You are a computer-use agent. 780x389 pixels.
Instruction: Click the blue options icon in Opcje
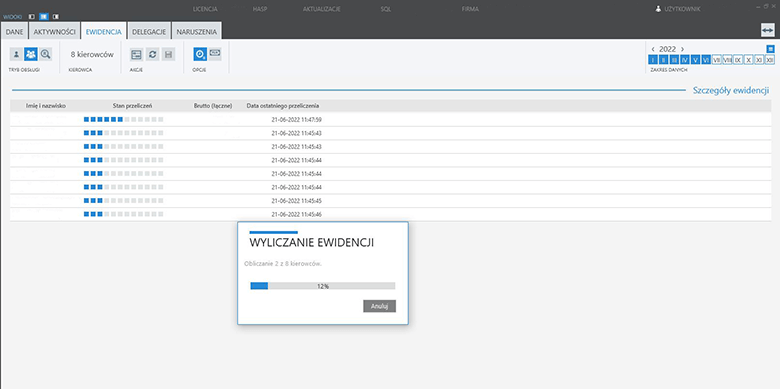coord(200,54)
